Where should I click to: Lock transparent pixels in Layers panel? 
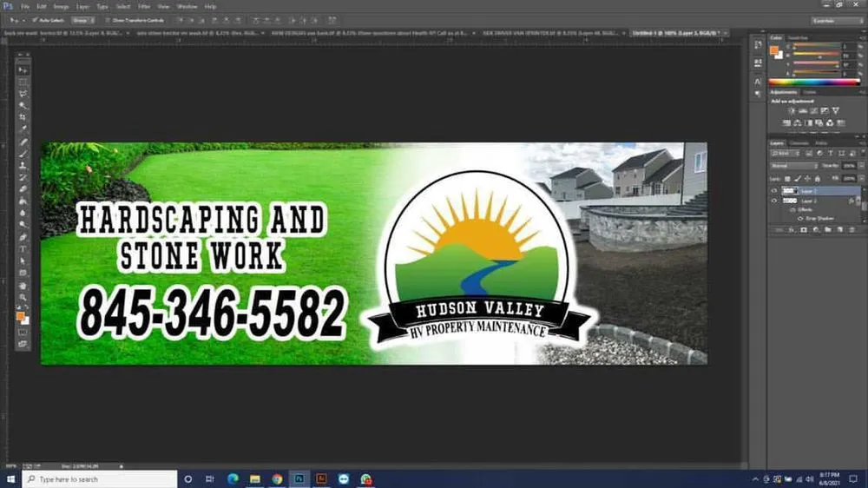787,178
